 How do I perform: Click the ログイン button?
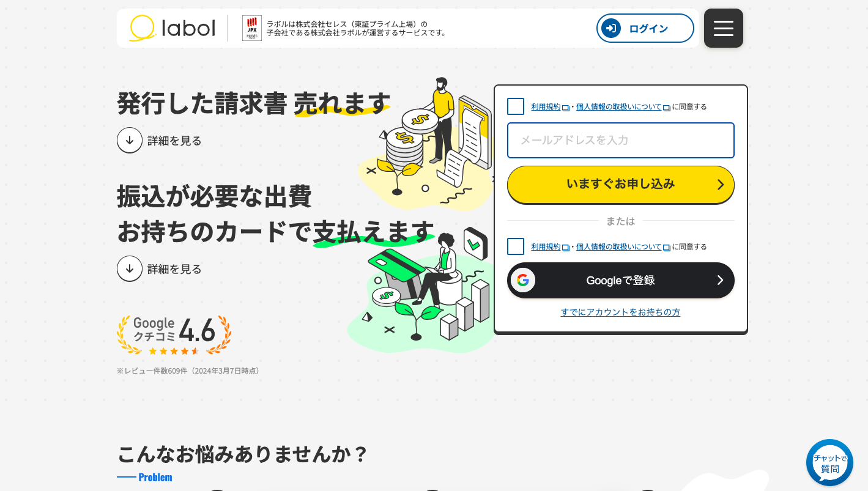(645, 28)
